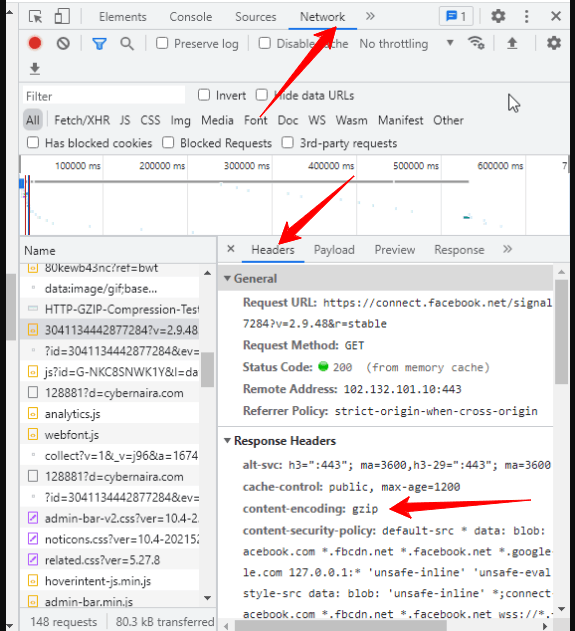The width and height of the screenshot is (575, 631).
Task: Switch to the Console tab
Action: 191,17
